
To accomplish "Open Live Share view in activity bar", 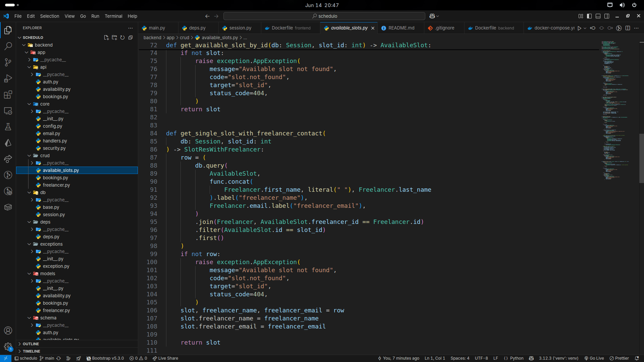I will pyautogui.click(x=8, y=159).
